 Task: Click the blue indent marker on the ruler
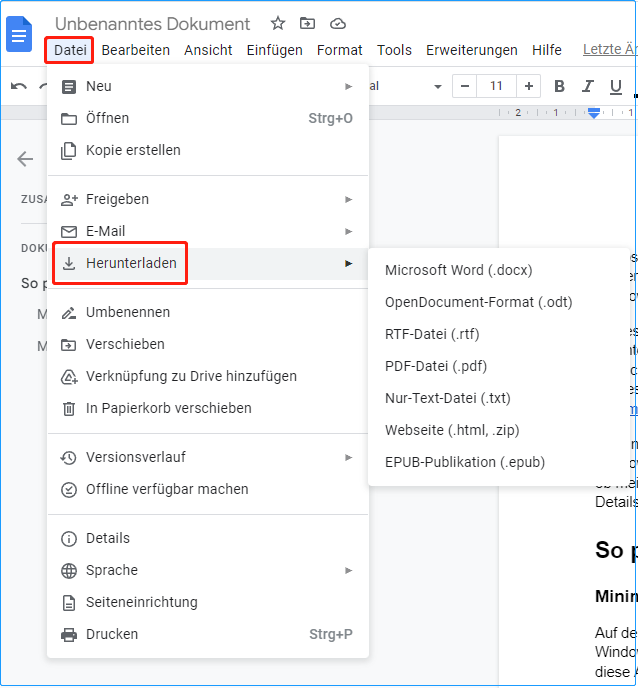[594, 113]
